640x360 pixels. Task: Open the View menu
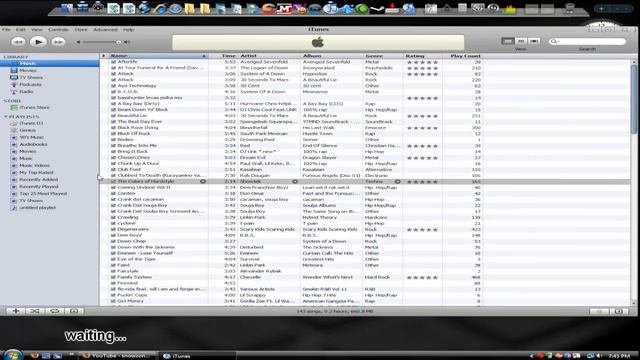pos(37,29)
